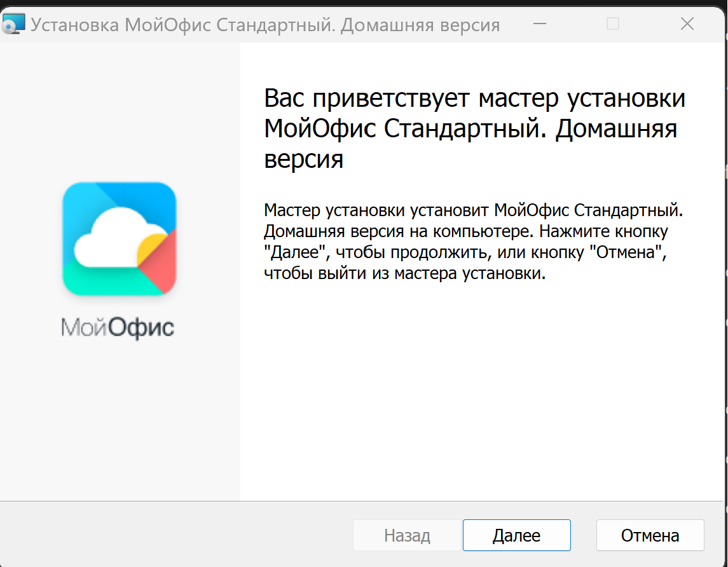Click the МойОфис wordmark below the logo
The height and width of the screenshot is (567, 728).
tap(118, 328)
